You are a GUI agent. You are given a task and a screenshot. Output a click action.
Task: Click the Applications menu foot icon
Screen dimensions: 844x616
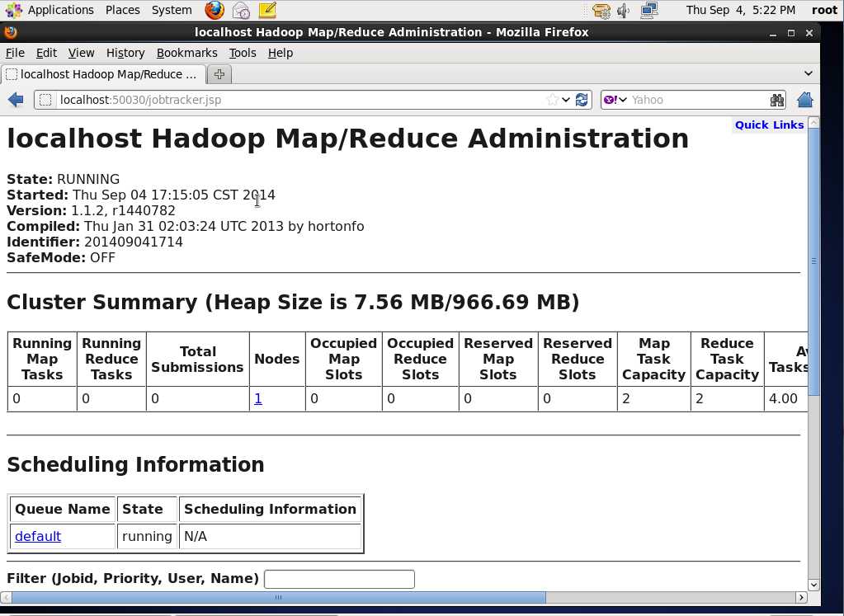coord(13,10)
